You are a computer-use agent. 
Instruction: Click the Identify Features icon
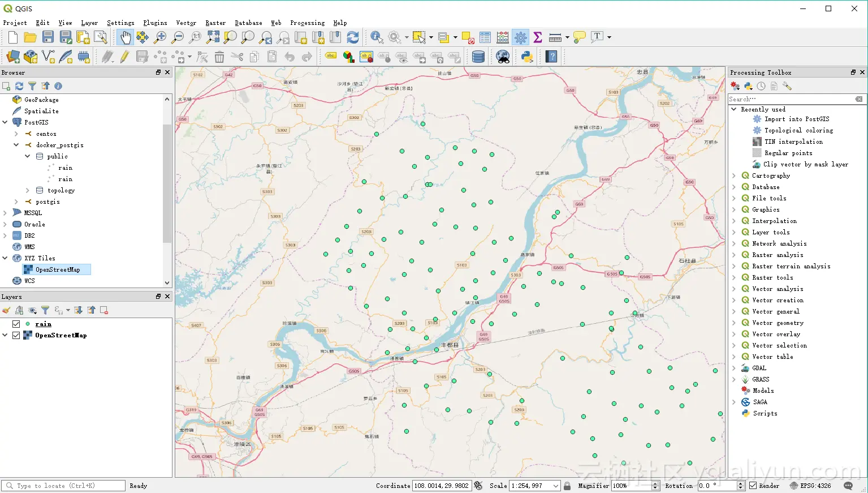point(375,37)
